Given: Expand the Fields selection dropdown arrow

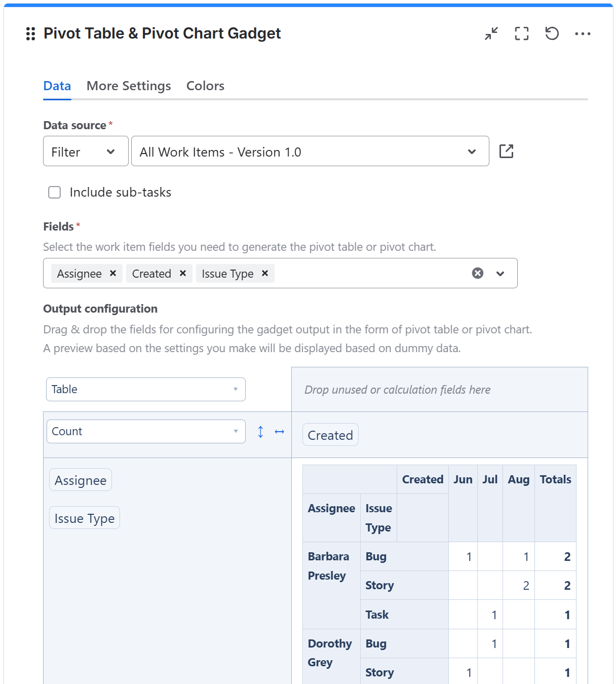Looking at the screenshot, I should [x=500, y=273].
